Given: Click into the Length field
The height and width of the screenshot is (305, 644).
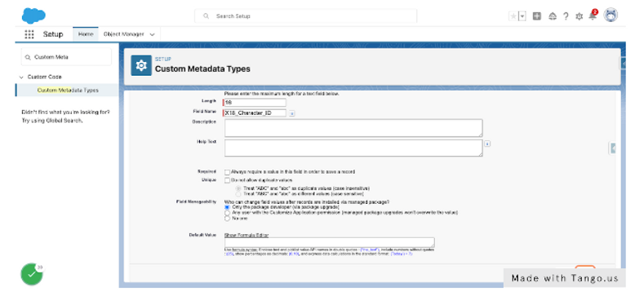Looking at the screenshot, I should point(255,102).
